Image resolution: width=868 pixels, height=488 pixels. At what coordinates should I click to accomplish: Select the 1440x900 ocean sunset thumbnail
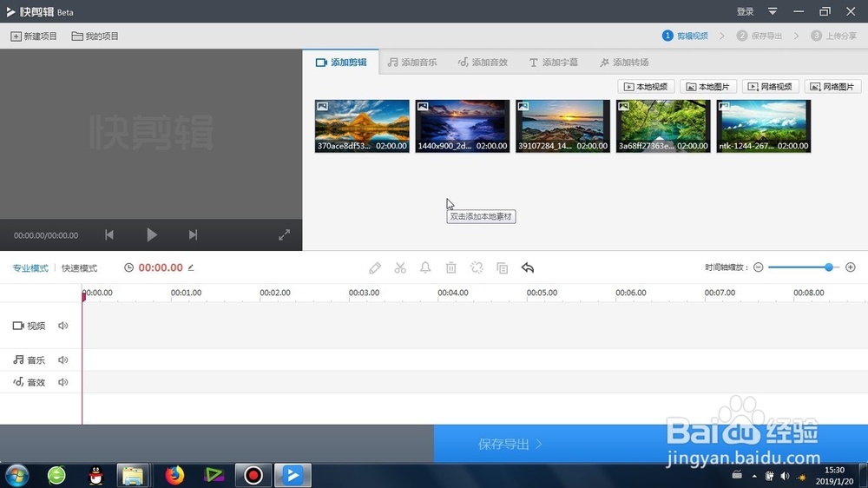(463, 126)
